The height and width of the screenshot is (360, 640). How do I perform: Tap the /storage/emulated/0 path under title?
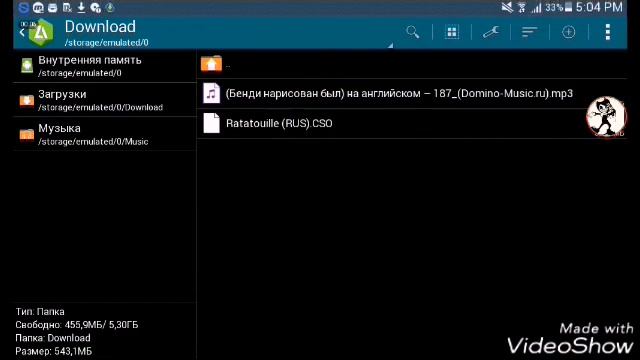[107, 42]
